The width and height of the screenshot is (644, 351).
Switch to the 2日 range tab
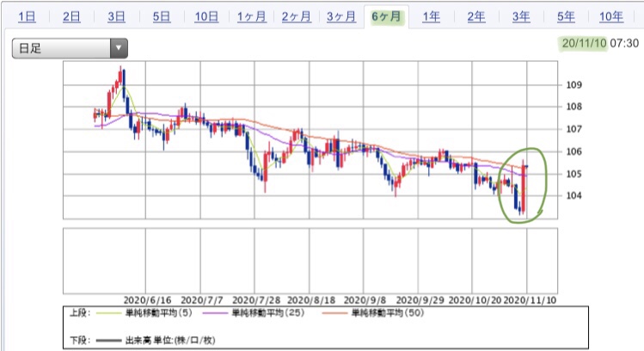[x=71, y=17]
